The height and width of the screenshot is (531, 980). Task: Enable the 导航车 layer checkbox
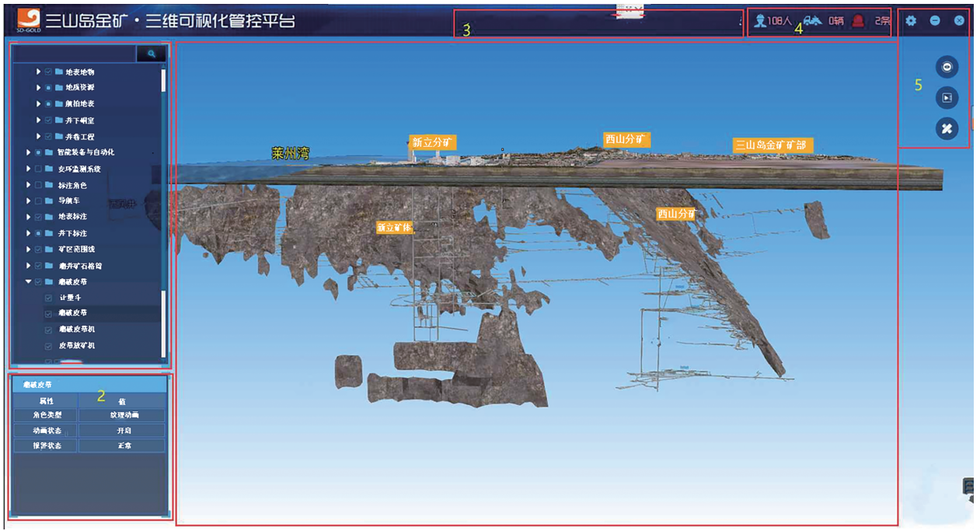click(x=37, y=201)
